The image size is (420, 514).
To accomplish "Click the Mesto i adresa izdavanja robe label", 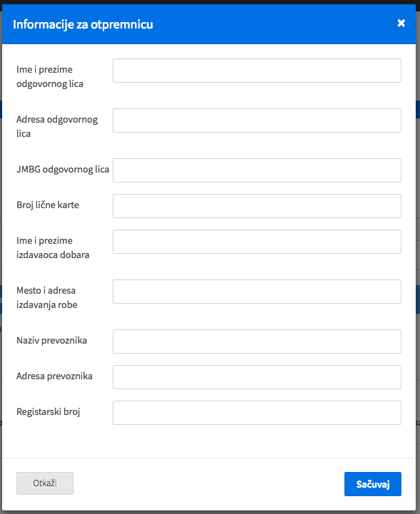I will pos(47,298).
